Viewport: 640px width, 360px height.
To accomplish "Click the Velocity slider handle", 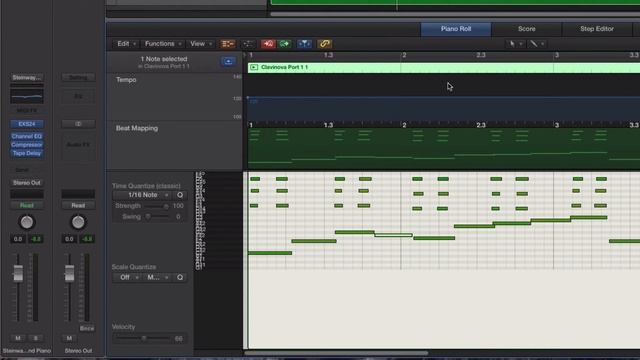I will (144, 338).
